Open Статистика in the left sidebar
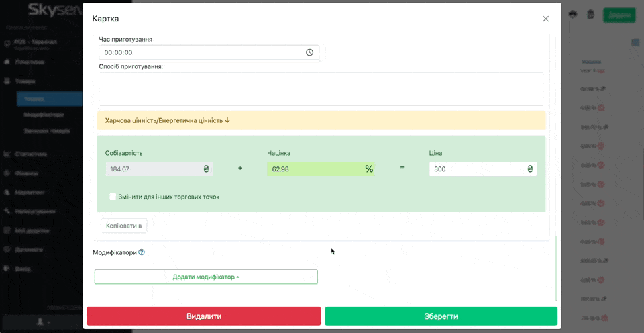The width and height of the screenshot is (644, 333). pos(30,154)
